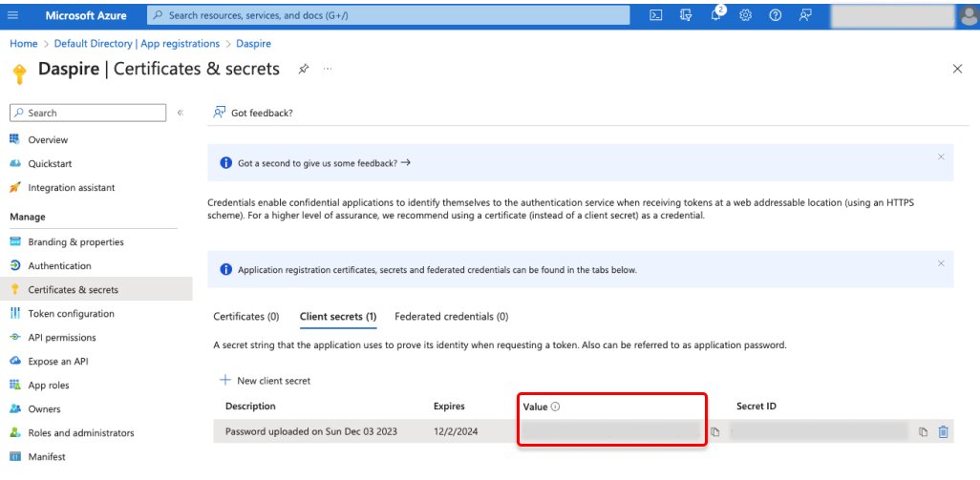Image resolution: width=980 pixels, height=480 pixels.
Task: Dismiss the application registration info banner
Action: click(941, 263)
